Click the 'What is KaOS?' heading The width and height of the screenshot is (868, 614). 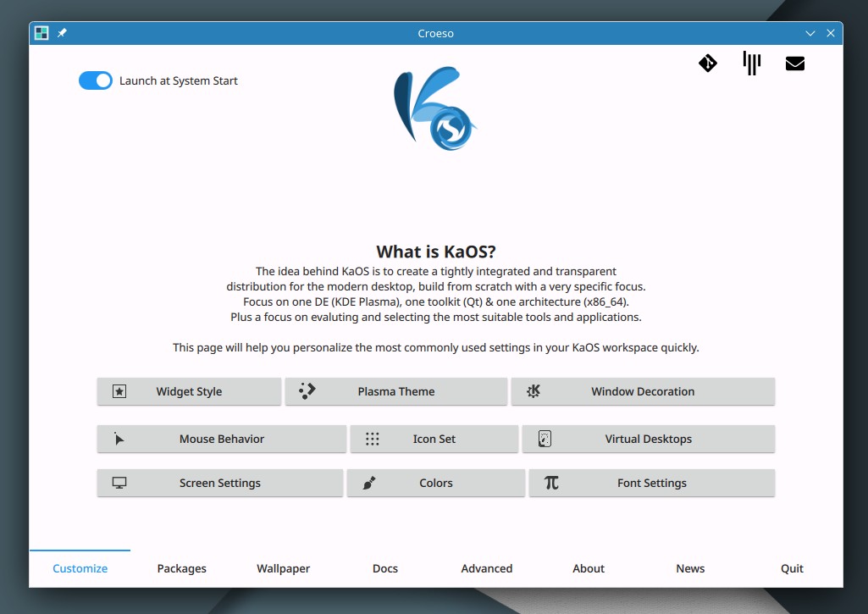tap(435, 252)
